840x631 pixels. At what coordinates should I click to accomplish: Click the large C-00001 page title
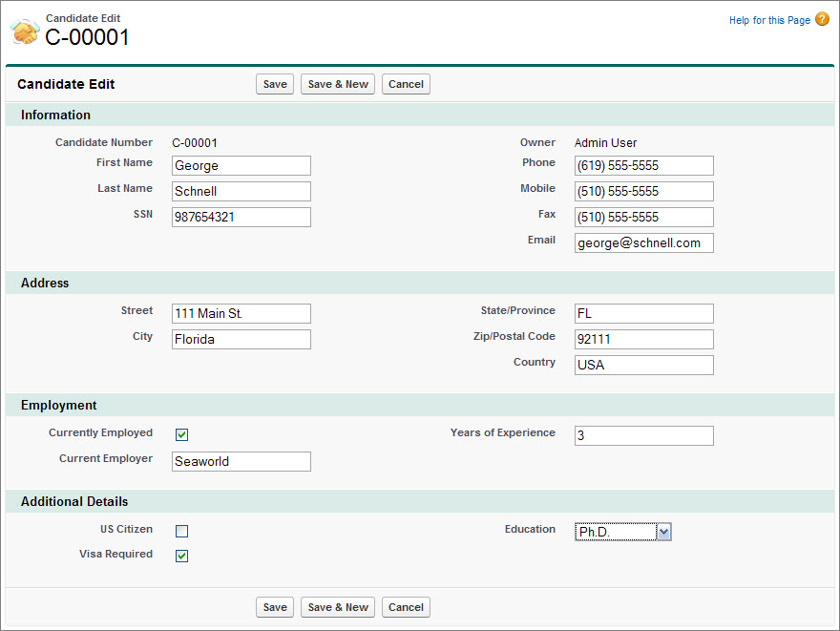[87, 37]
